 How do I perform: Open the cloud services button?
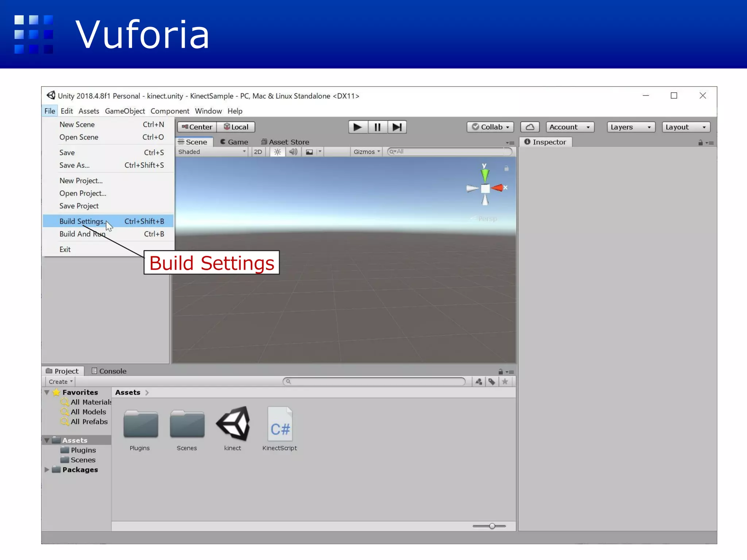(x=530, y=127)
